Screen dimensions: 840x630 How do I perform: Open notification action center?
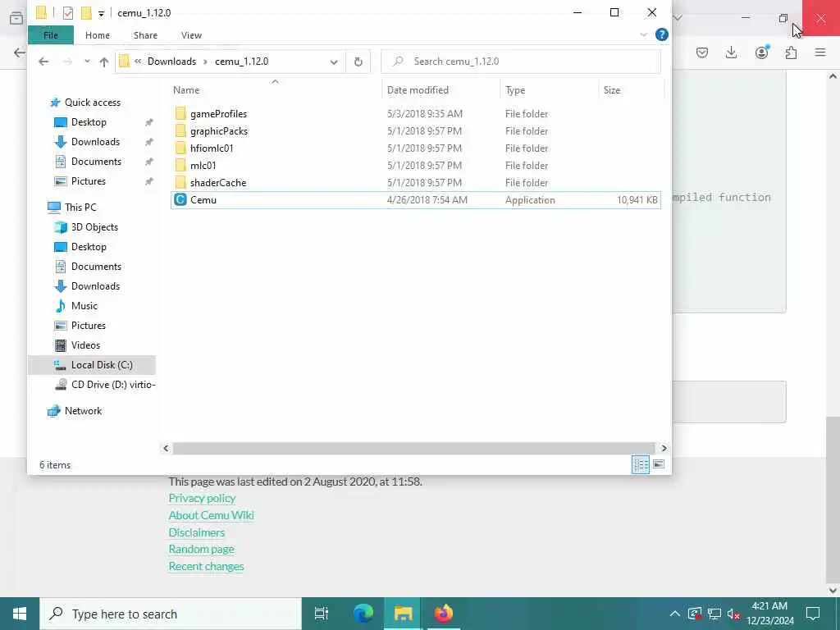pyautogui.click(x=813, y=614)
